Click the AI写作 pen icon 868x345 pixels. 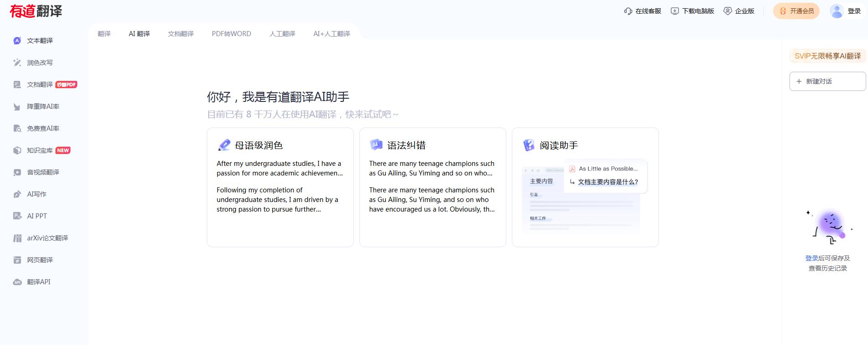17,194
